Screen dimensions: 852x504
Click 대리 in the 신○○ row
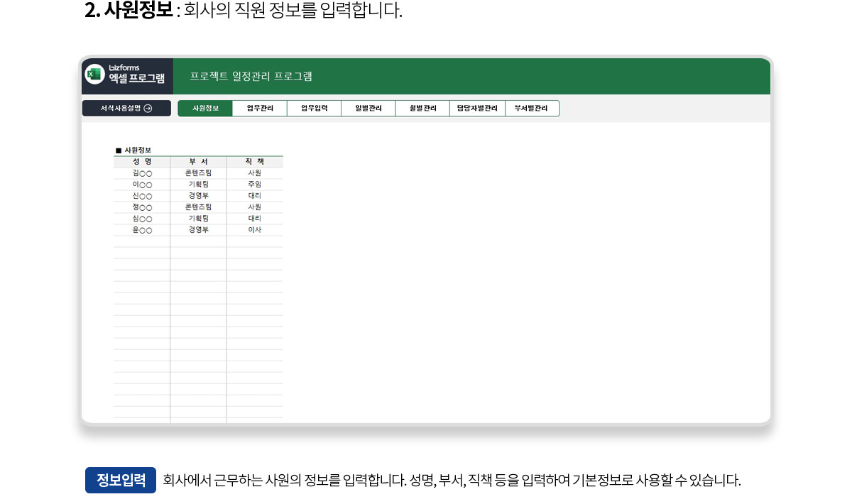pos(255,196)
